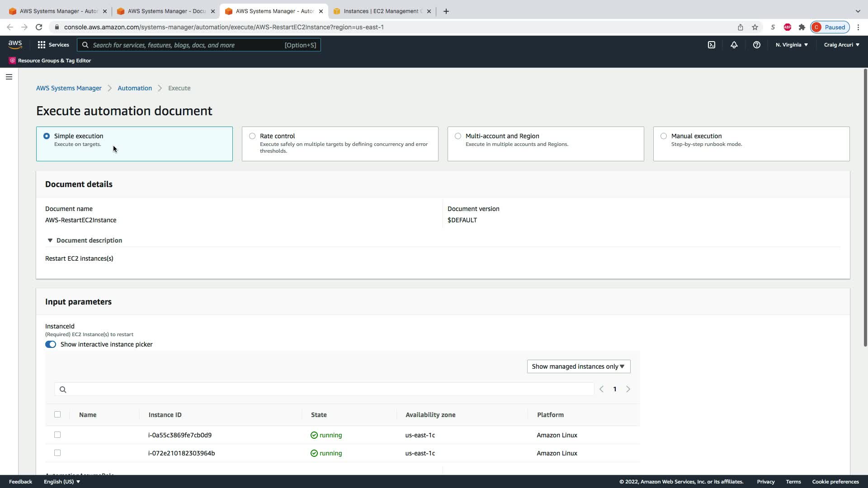The image size is (868, 488).
Task: Open the N. Virginia region dropdown
Action: pyautogui.click(x=791, y=45)
